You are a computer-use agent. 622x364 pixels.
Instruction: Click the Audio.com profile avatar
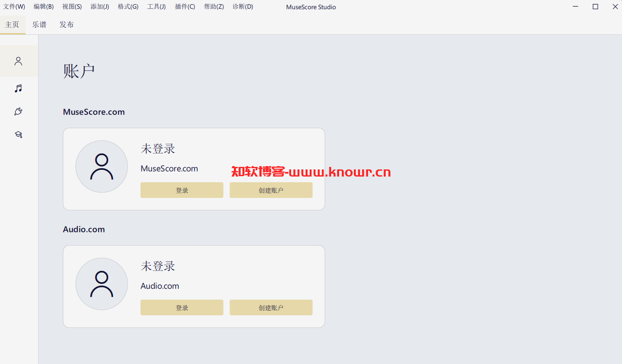tap(102, 284)
